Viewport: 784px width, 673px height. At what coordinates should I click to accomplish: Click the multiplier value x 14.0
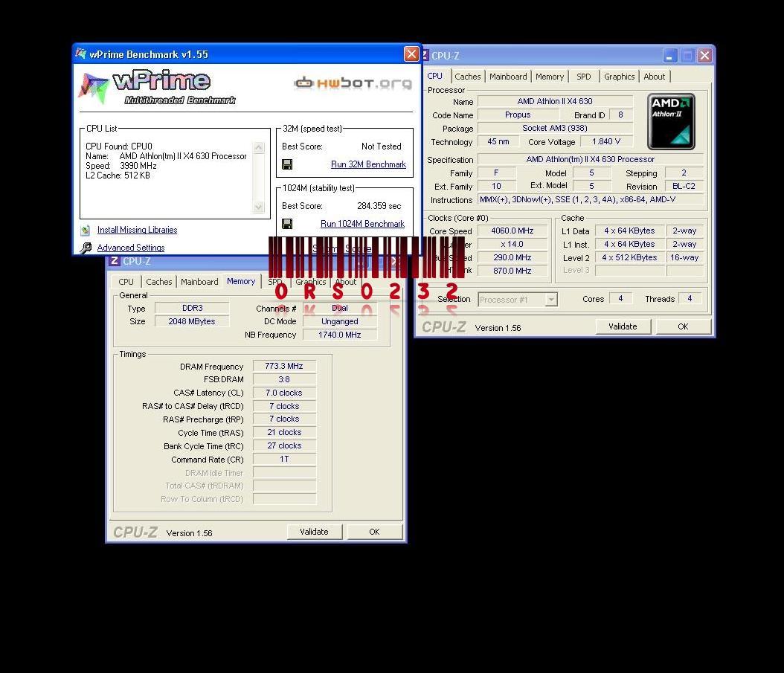[513, 244]
